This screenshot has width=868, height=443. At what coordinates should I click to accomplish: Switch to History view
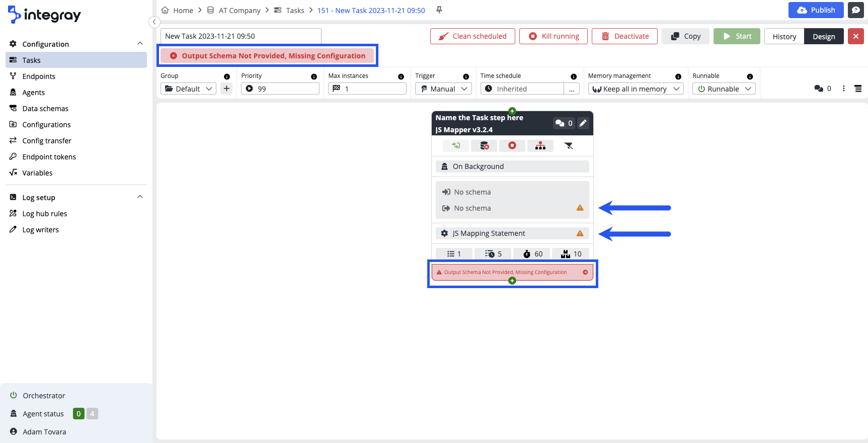(784, 37)
